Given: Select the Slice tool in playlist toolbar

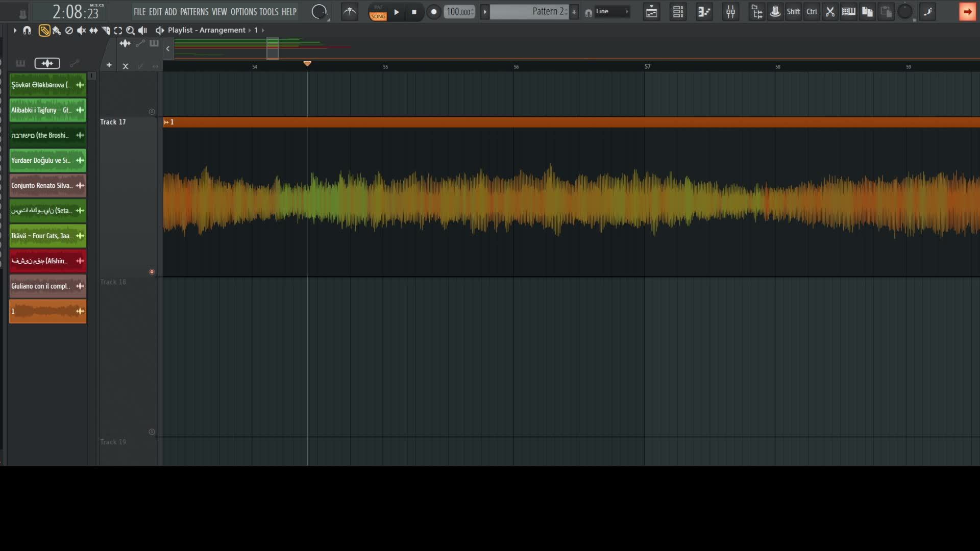Looking at the screenshot, I should coord(106,31).
